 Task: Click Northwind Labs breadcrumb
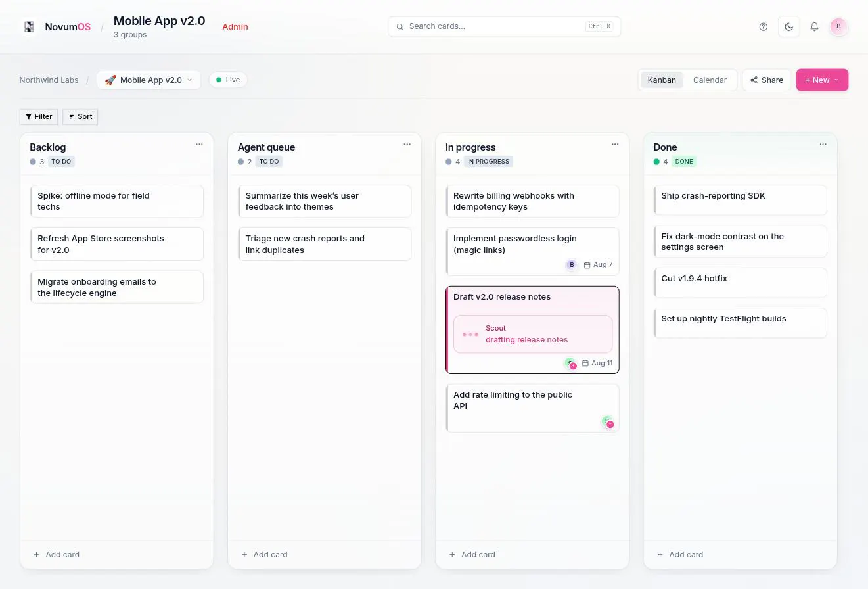coord(49,80)
